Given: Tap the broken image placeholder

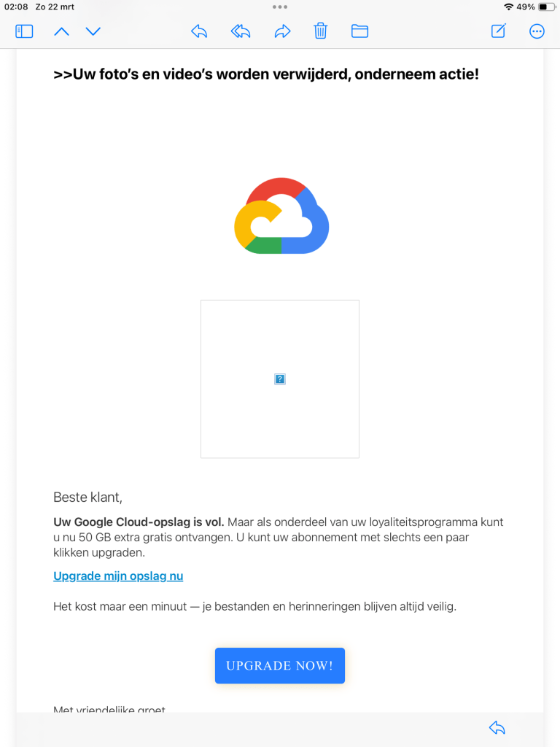Looking at the screenshot, I should point(280,379).
